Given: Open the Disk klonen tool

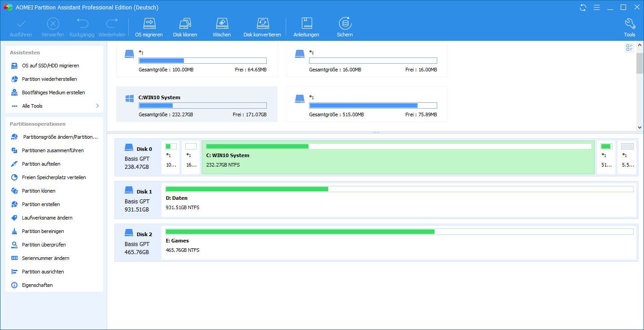Looking at the screenshot, I should point(185,27).
